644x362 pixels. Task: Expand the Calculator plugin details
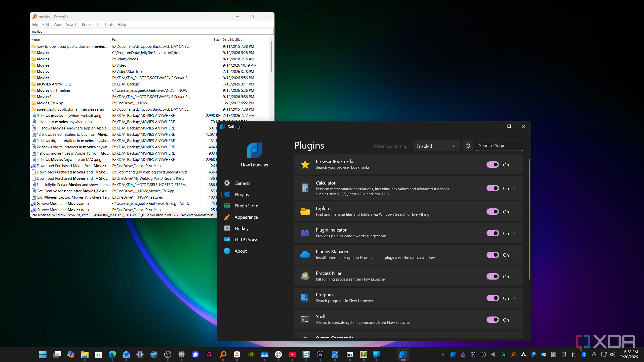[515, 188]
